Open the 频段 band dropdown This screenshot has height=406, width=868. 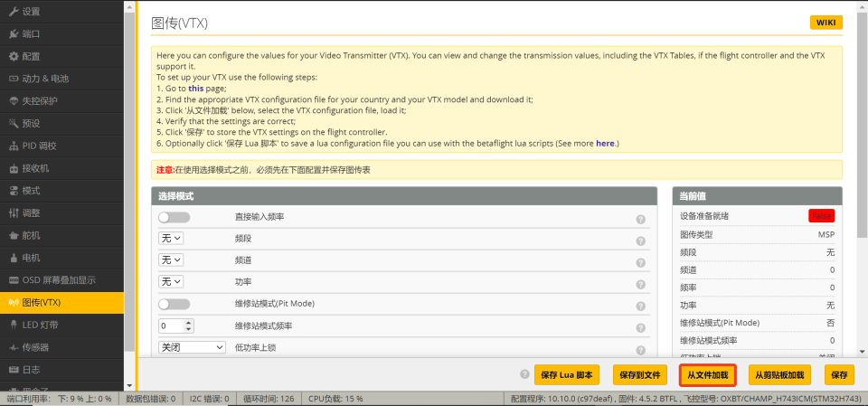(171, 239)
